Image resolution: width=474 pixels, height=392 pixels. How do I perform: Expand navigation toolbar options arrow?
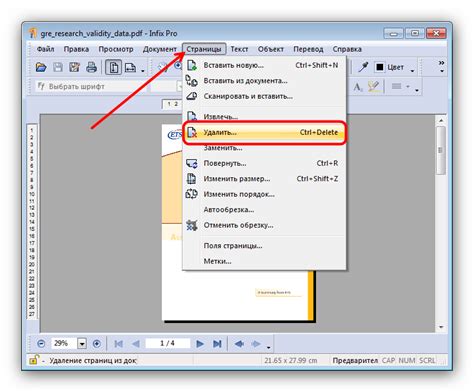[x=268, y=347]
